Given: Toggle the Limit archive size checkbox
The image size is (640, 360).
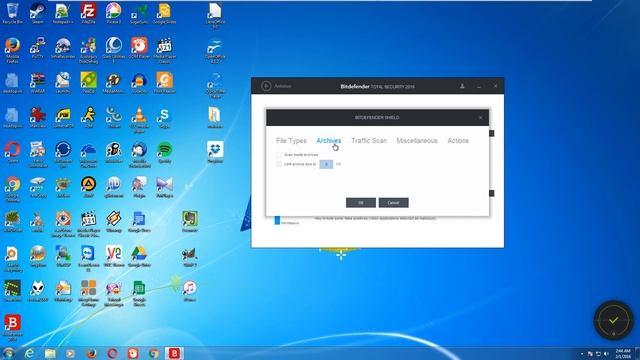Looking at the screenshot, I should coord(279,164).
